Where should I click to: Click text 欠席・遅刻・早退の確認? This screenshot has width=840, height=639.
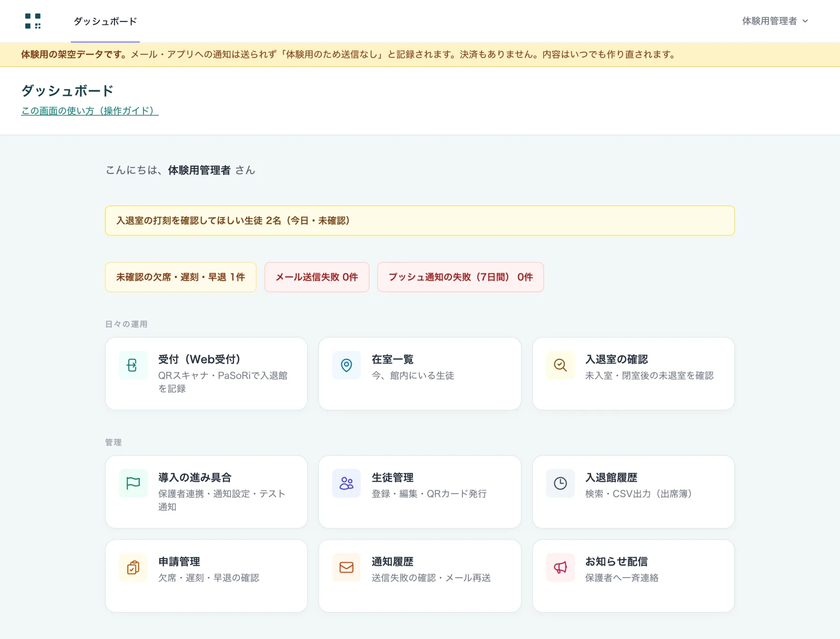pyautogui.click(x=209, y=577)
